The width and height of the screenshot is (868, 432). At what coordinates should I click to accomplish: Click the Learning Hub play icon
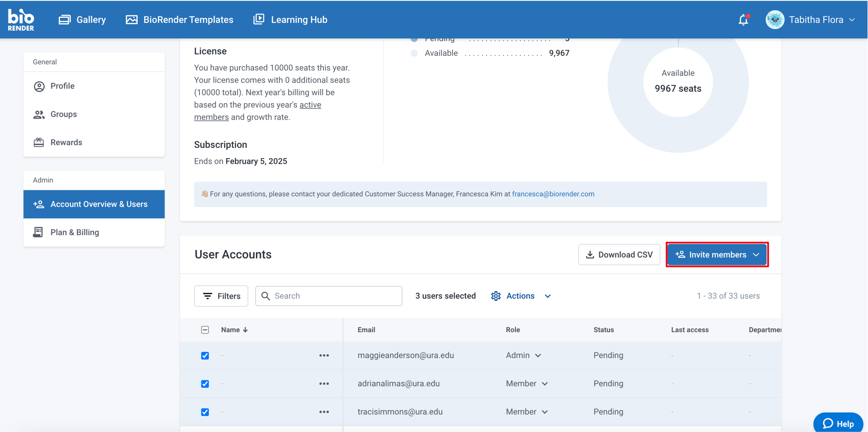coord(259,19)
